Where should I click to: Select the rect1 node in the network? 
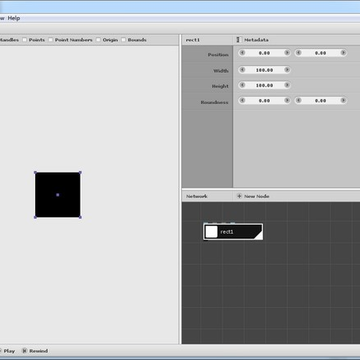point(233,232)
